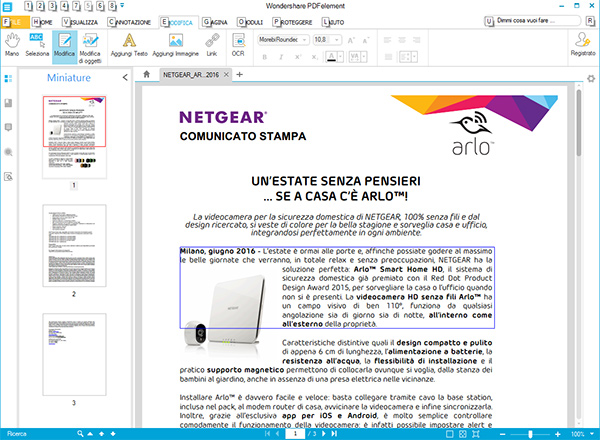Select page 3 thumbnail
Image resolution: width=600 pixels, height=440 pixels.
[x=74, y=354]
